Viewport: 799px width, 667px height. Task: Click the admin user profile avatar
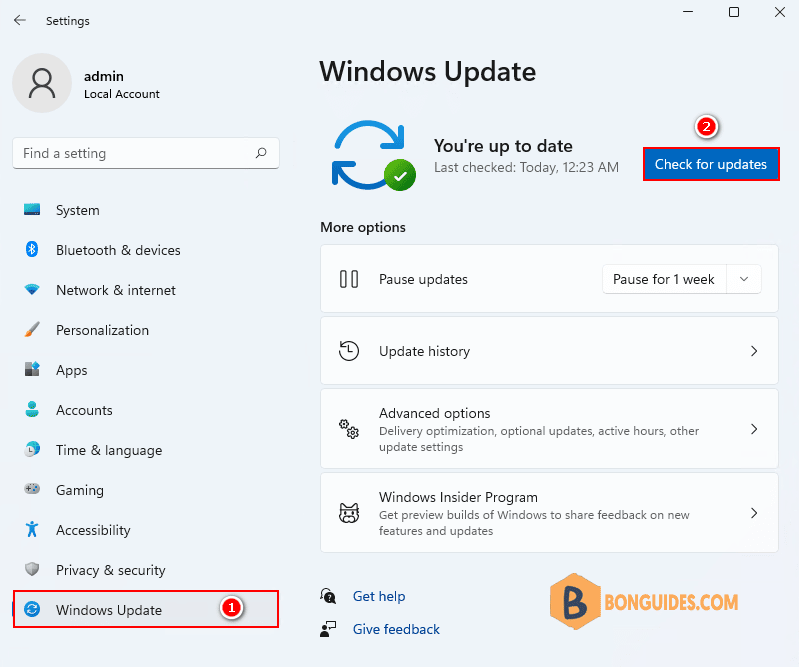[42, 83]
